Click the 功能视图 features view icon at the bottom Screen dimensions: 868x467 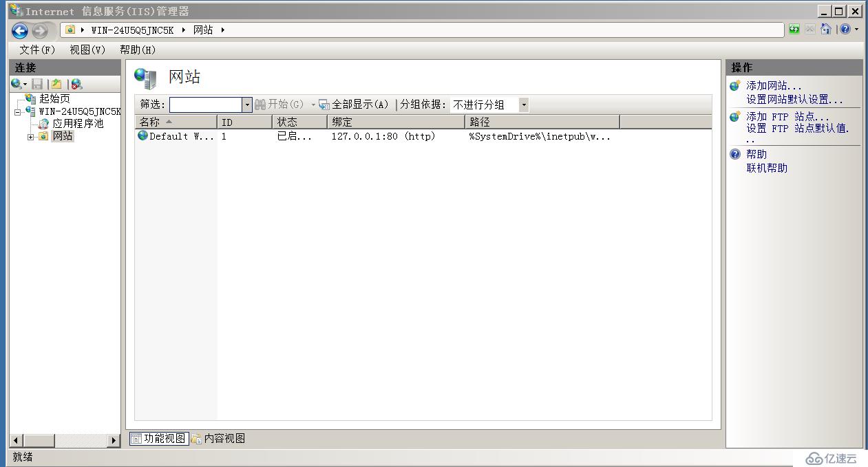click(x=136, y=438)
